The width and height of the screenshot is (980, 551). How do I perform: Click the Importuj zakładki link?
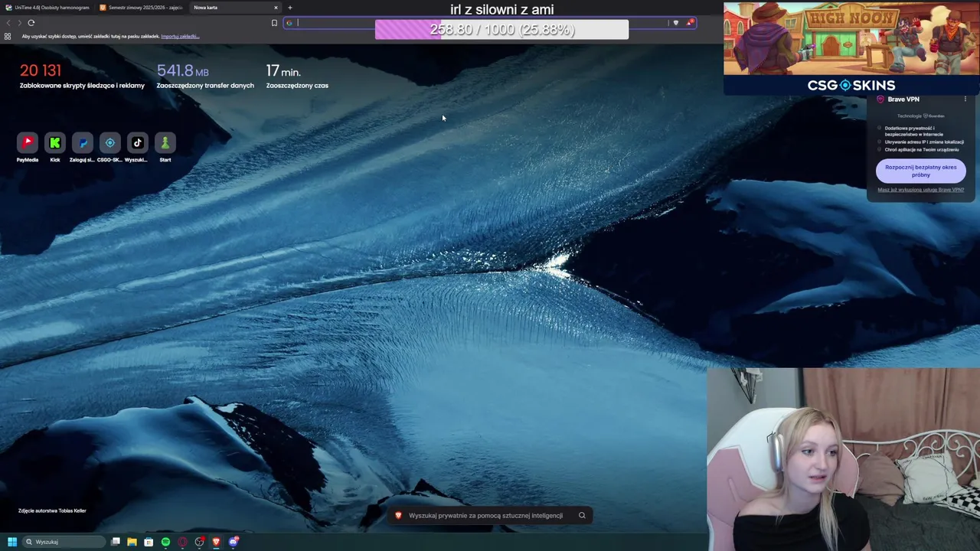point(180,36)
